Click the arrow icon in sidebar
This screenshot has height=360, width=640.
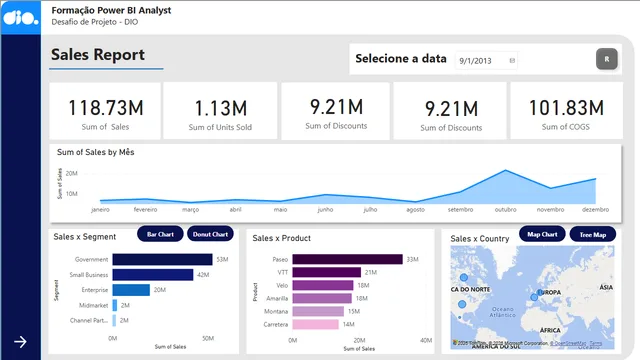(x=20, y=342)
